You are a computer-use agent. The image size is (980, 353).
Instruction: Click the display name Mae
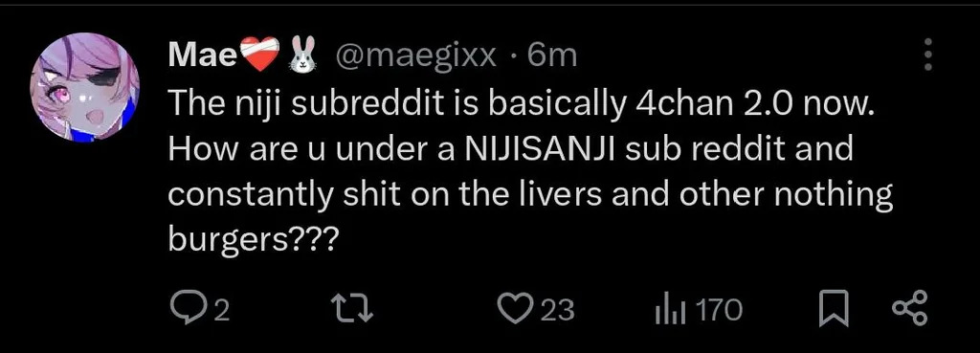point(203,56)
